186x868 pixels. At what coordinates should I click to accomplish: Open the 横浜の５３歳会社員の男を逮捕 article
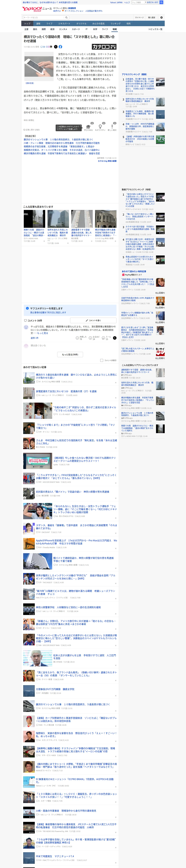click(x=76, y=376)
